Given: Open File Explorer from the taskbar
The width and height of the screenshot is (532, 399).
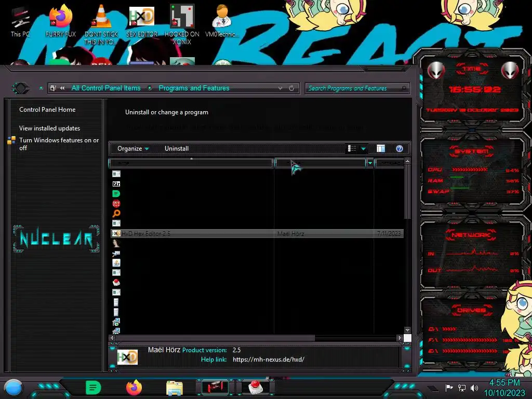Looking at the screenshot, I should (175, 388).
